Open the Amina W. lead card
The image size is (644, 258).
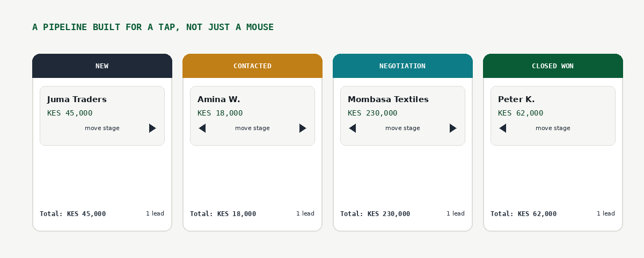[x=252, y=116]
